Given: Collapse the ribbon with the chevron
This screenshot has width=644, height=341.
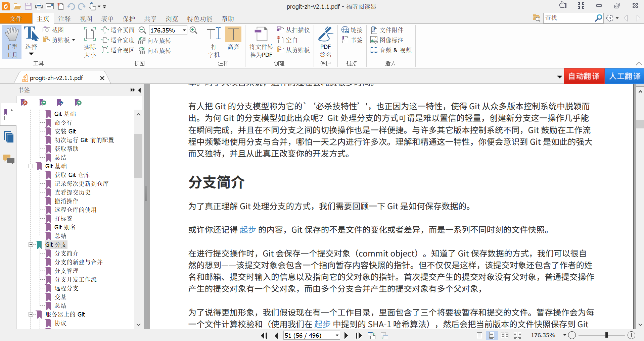Looking at the screenshot, I should click(x=639, y=63).
